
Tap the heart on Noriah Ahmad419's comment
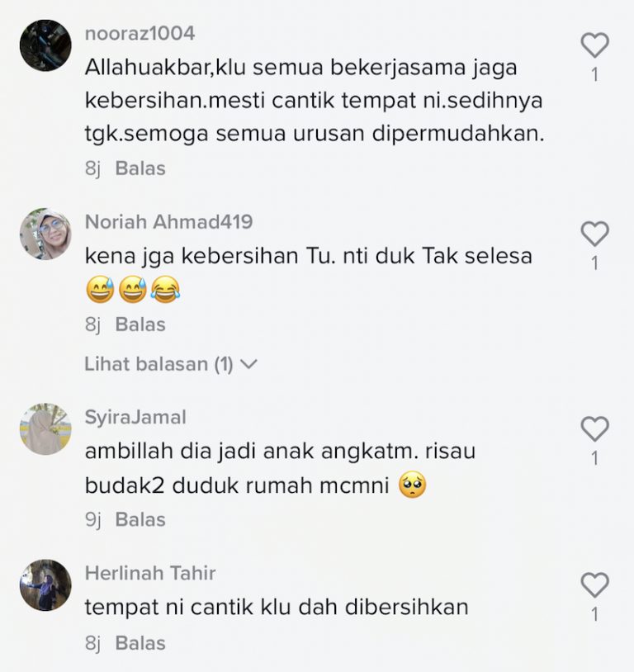click(x=594, y=234)
